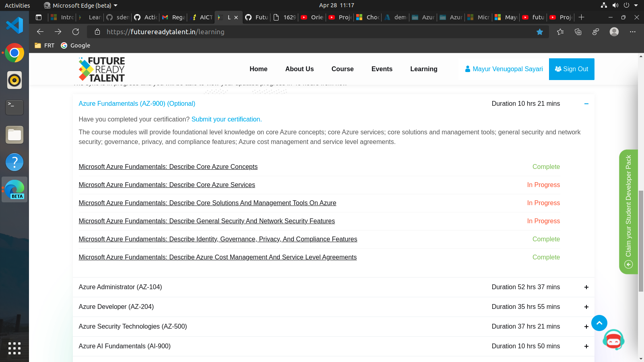Open Azure Cost Management And SLA module
The width and height of the screenshot is (644, 362).
point(218,257)
